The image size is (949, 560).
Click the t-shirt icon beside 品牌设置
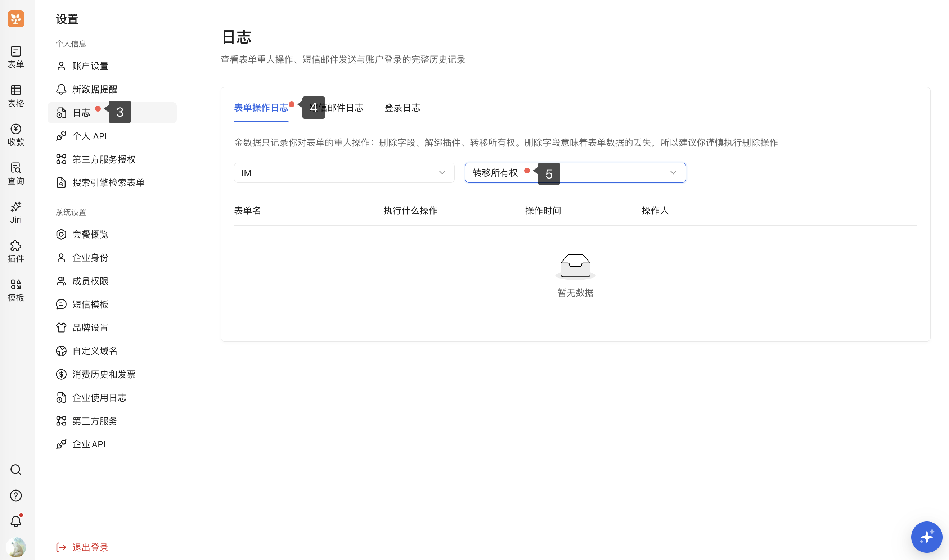pos(61,328)
